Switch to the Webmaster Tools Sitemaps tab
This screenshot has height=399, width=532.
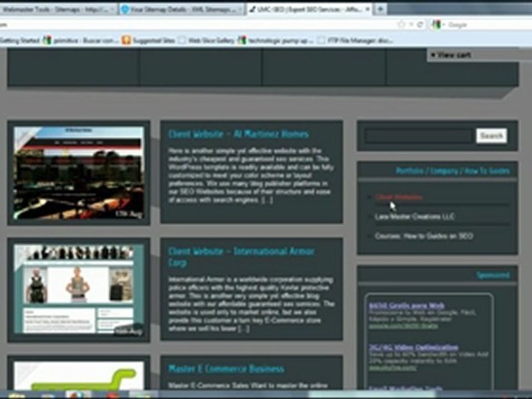pos(58,10)
